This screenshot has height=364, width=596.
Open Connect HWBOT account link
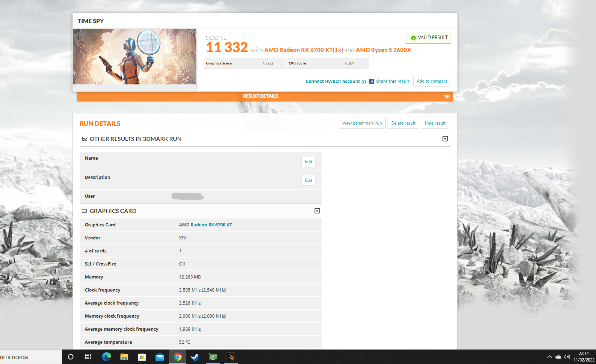click(333, 81)
